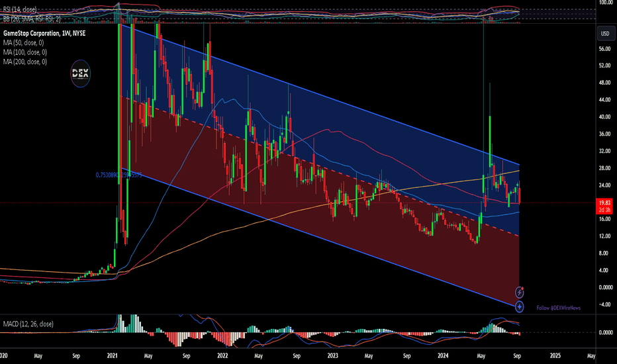Click the 24.00 price axis label

(x=604, y=185)
